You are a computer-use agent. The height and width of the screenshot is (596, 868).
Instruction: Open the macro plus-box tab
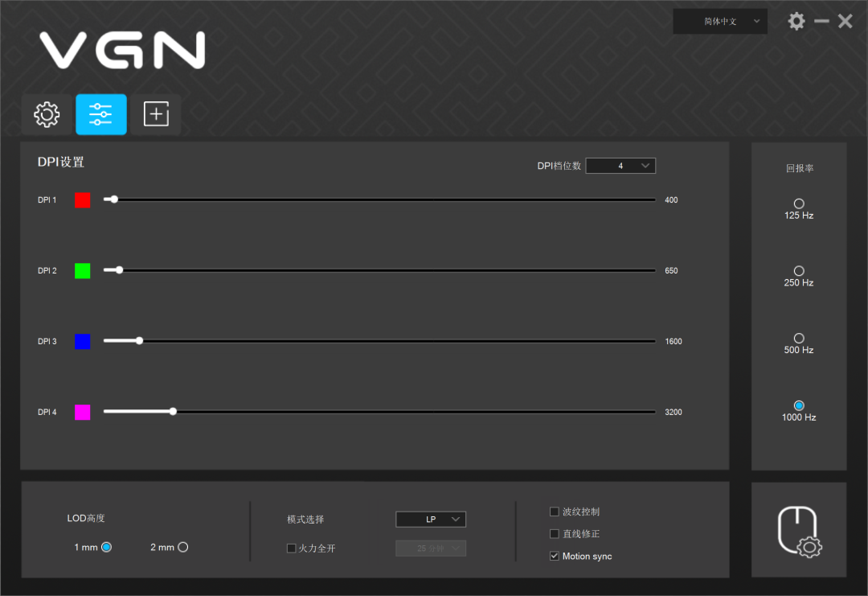[x=156, y=115]
